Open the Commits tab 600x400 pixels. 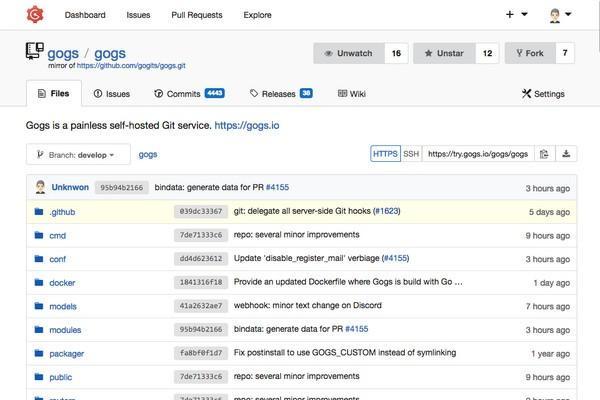pos(189,94)
